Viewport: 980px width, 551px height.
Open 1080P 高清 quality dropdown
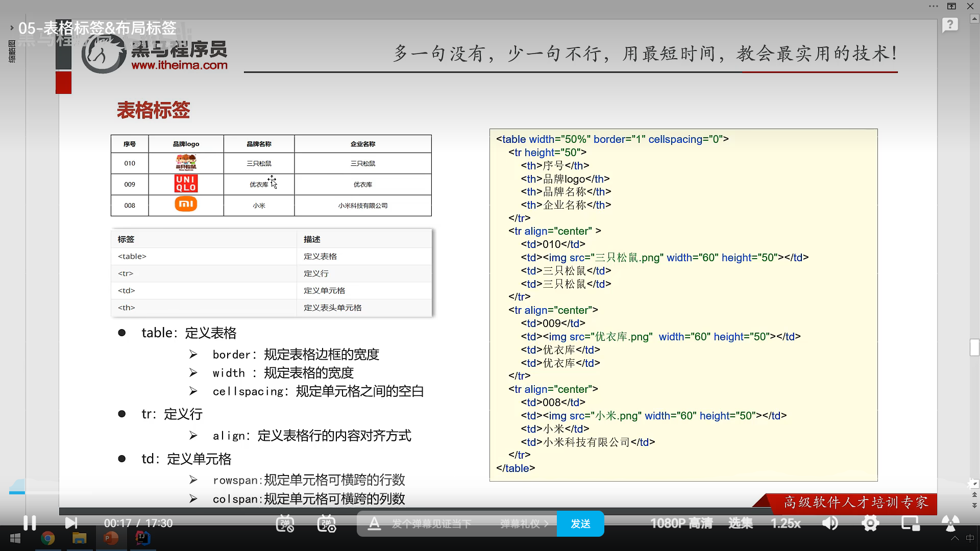point(681,523)
